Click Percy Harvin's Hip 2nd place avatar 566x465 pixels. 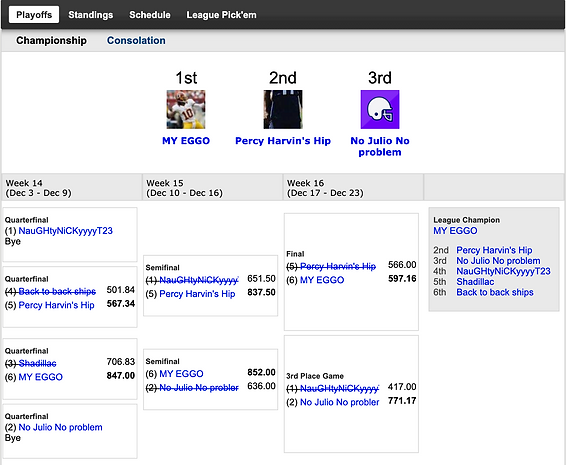coord(283,109)
